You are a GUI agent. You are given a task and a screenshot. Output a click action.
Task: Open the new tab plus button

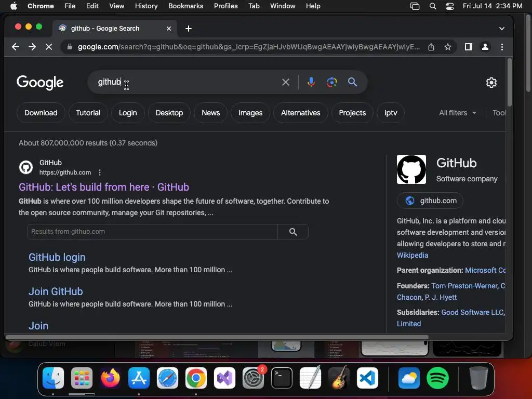189,29
